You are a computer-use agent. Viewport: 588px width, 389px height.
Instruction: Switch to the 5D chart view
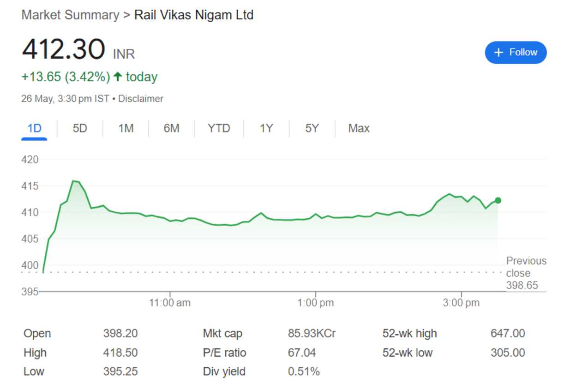tap(79, 128)
